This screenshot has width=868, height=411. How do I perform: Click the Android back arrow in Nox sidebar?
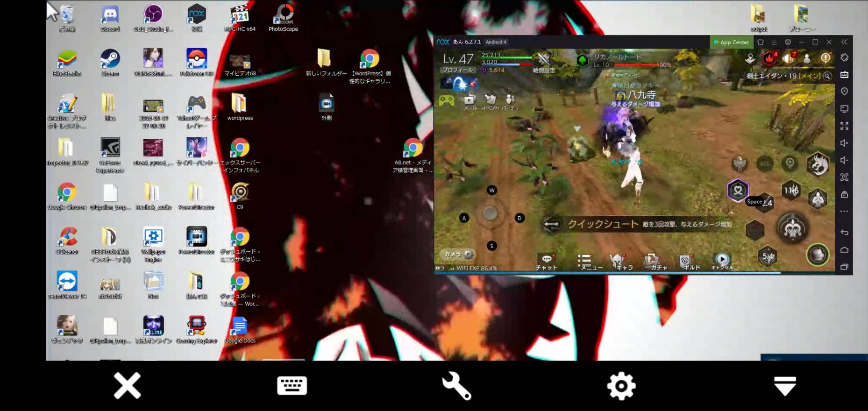(x=844, y=232)
